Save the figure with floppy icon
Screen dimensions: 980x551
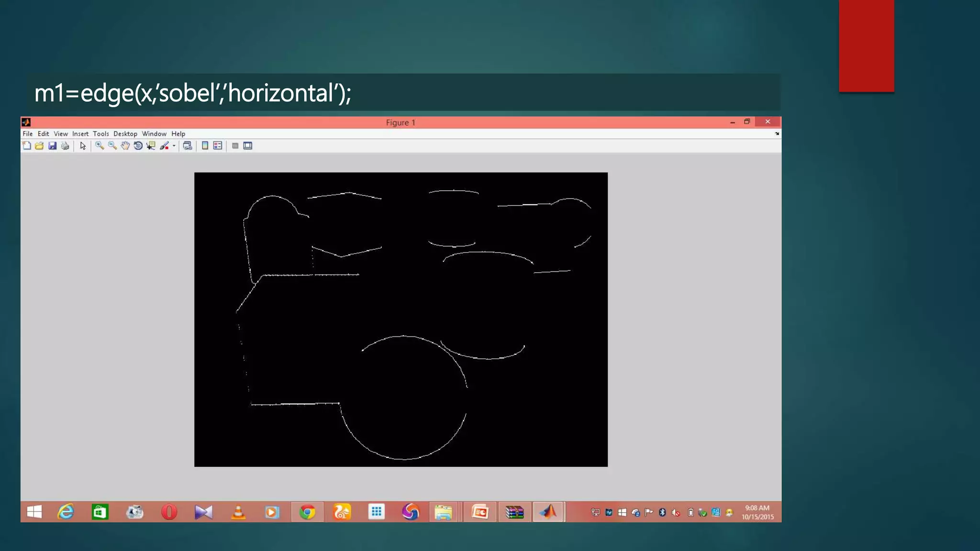[53, 146]
